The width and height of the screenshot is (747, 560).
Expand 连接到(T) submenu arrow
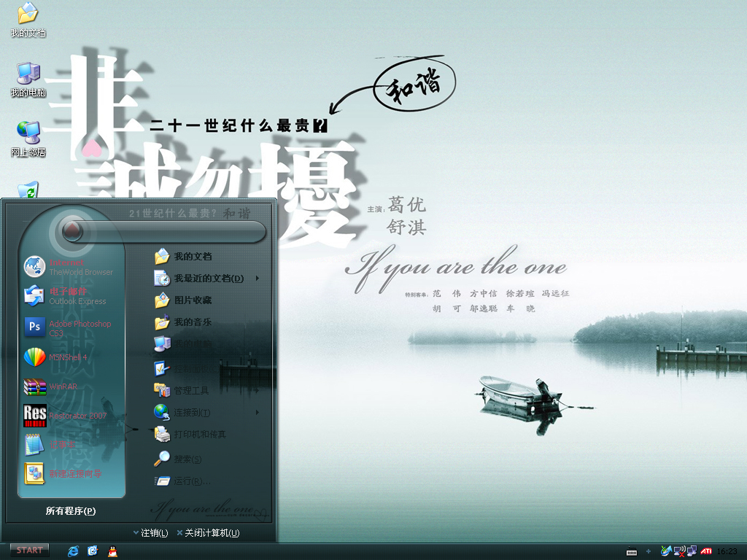[x=258, y=413]
